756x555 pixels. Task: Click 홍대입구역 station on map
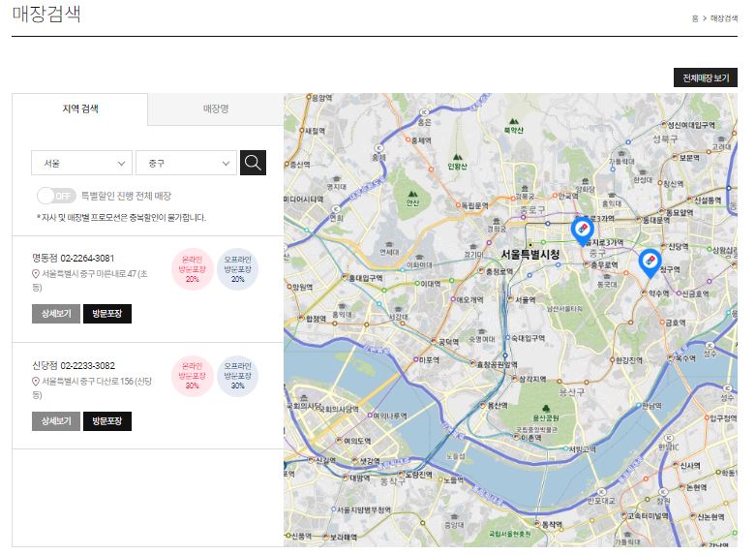coord(362,278)
